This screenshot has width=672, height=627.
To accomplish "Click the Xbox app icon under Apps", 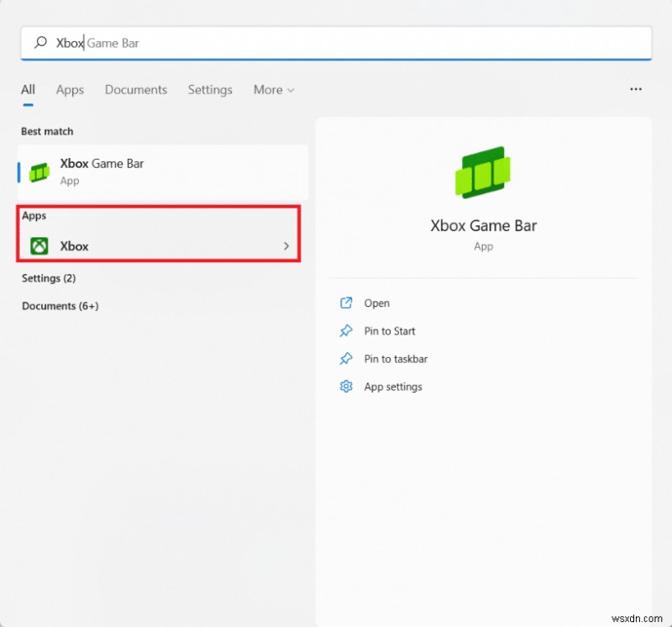I will pyautogui.click(x=39, y=246).
